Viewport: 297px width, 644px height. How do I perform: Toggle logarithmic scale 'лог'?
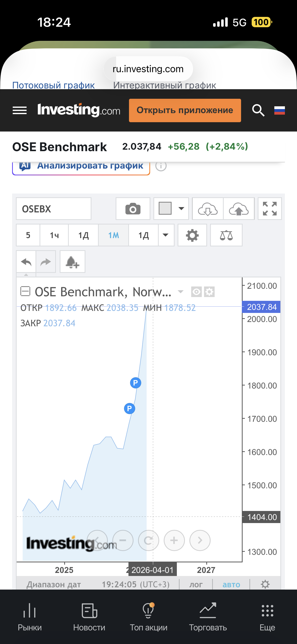(x=196, y=584)
